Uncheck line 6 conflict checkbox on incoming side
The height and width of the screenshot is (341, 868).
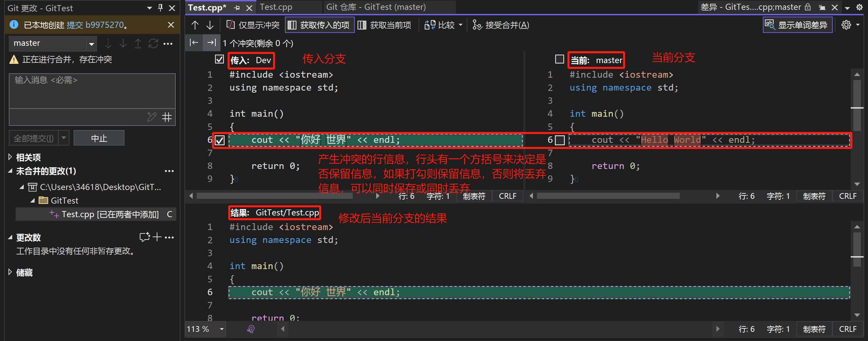(x=220, y=140)
